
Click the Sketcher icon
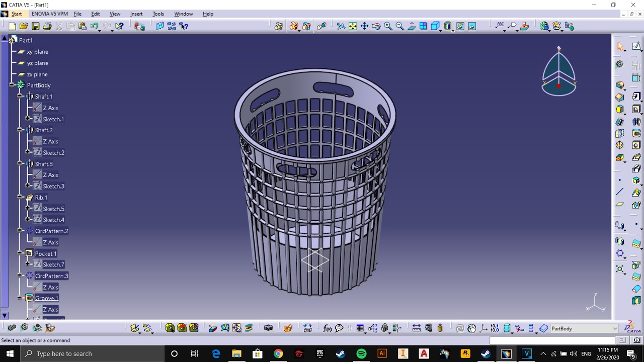(636, 46)
